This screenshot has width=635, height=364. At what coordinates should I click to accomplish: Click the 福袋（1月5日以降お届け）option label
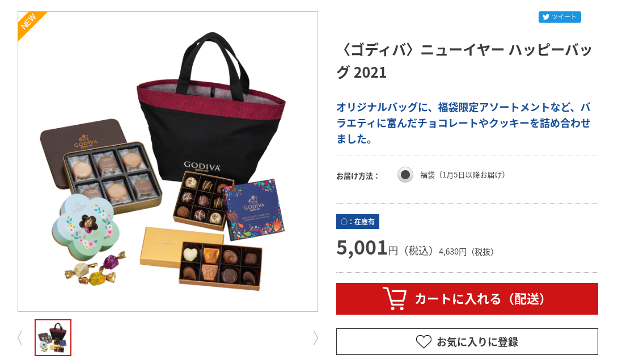click(463, 175)
